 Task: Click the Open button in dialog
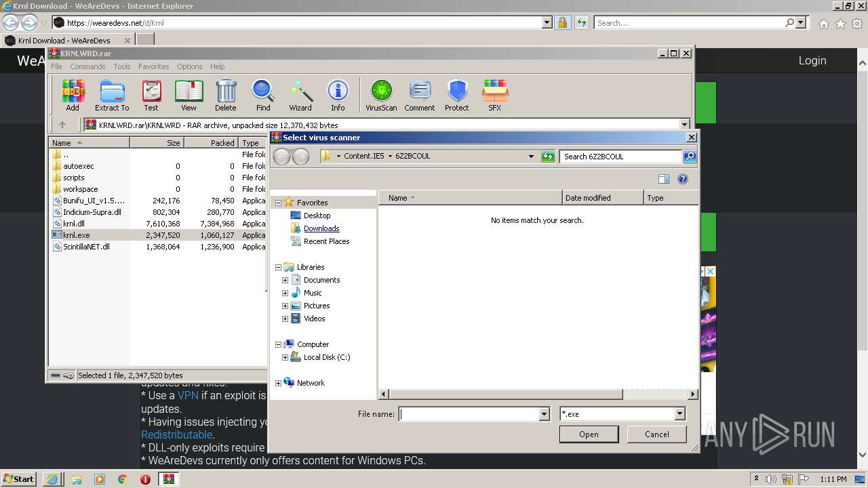(589, 434)
